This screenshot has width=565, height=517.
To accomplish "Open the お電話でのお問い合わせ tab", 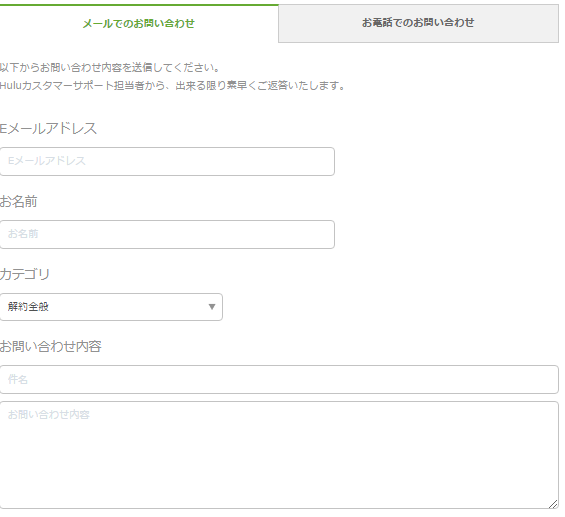I will (x=418, y=23).
